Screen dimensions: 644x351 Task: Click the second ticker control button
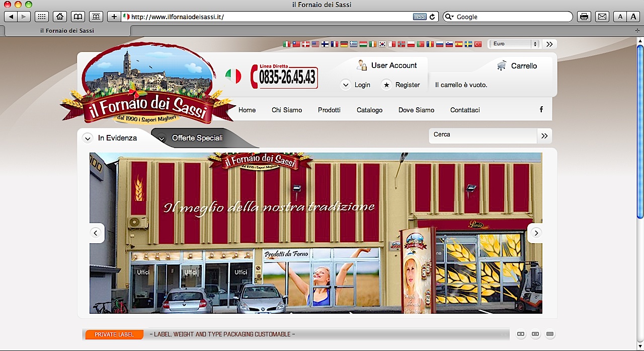coord(535,334)
